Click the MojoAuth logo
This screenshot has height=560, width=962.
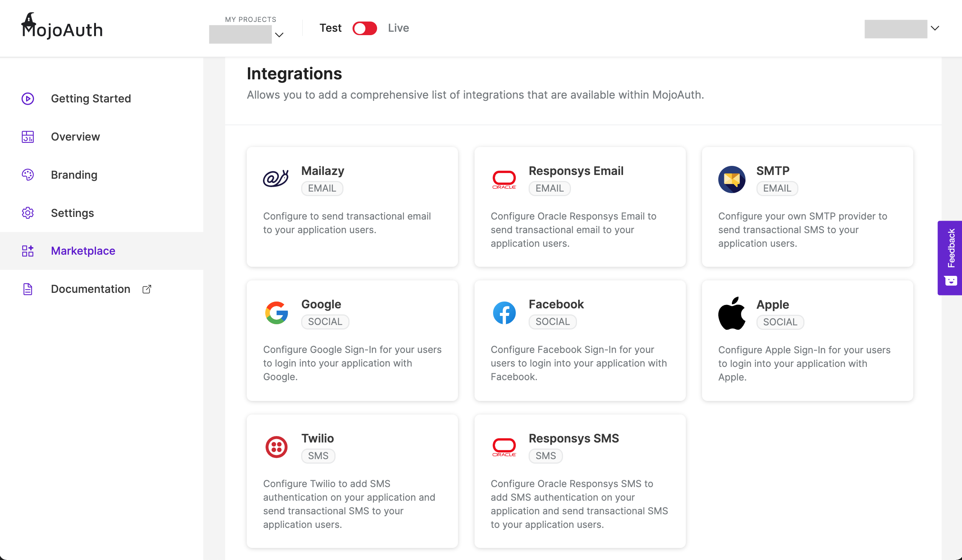(x=62, y=27)
